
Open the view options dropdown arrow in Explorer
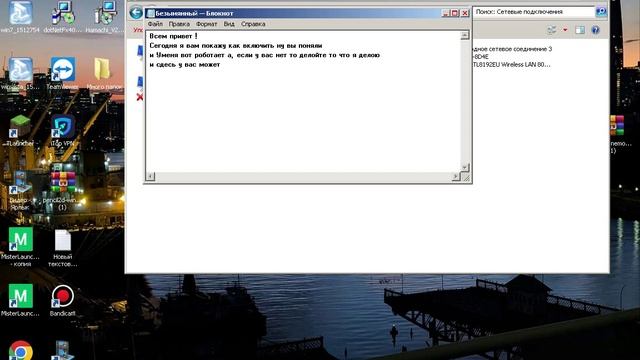pos(565,30)
